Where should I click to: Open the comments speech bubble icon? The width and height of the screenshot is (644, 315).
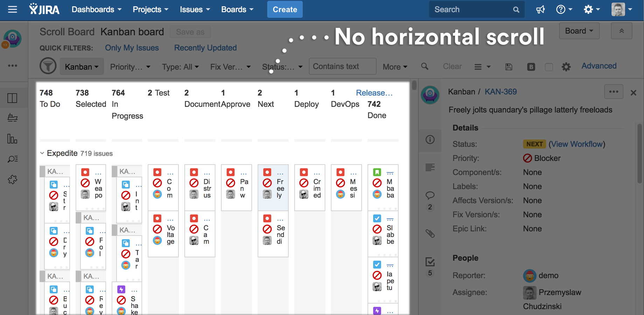tap(430, 195)
